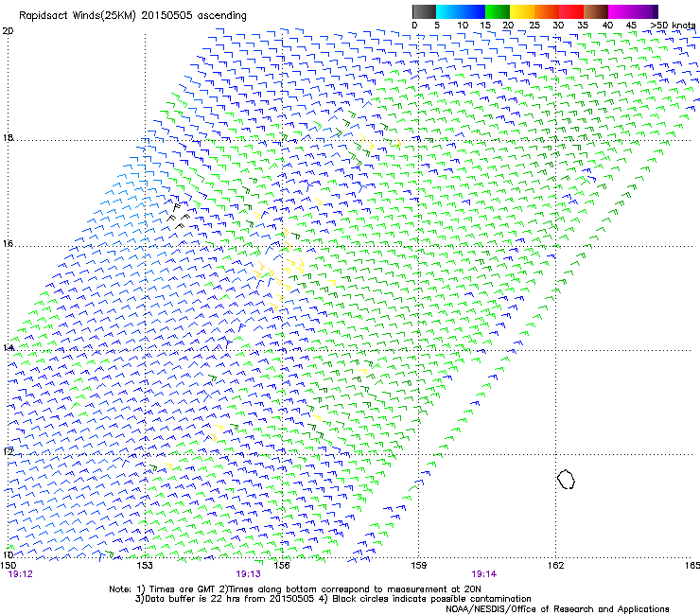Click the red 30-35 knots color swatch
700x615 pixels.
click(571, 11)
